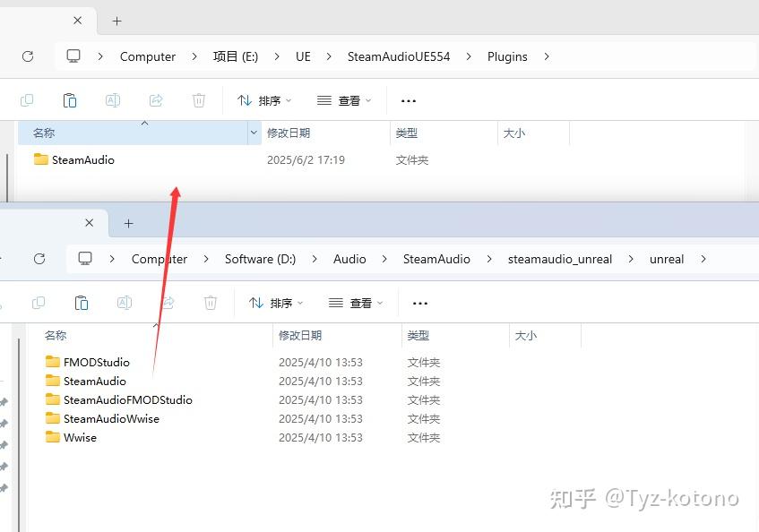Click the Refresh icon in the top window
759x532 pixels.
pos(28,56)
